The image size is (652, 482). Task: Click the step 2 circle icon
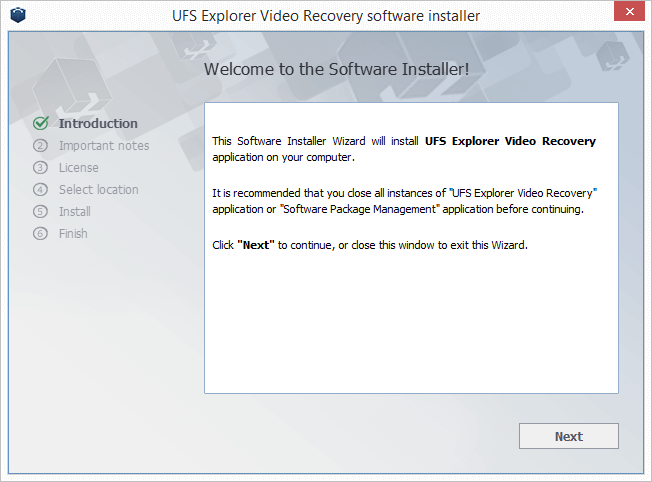[x=41, y=146]
